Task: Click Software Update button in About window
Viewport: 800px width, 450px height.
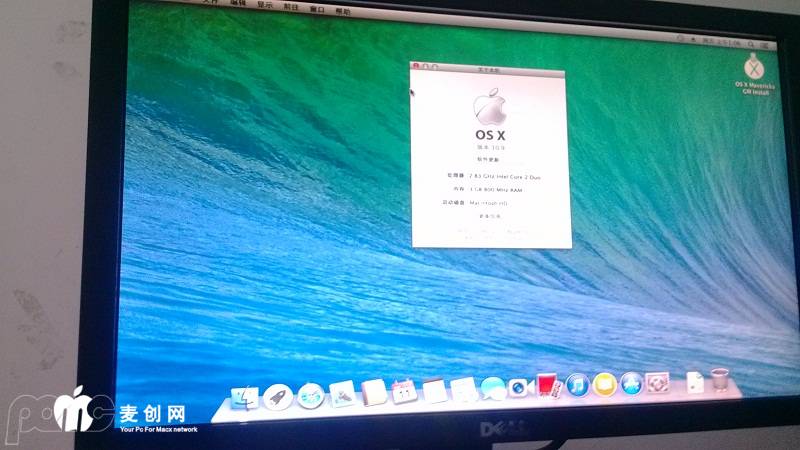Action: (x=487, y=159)
